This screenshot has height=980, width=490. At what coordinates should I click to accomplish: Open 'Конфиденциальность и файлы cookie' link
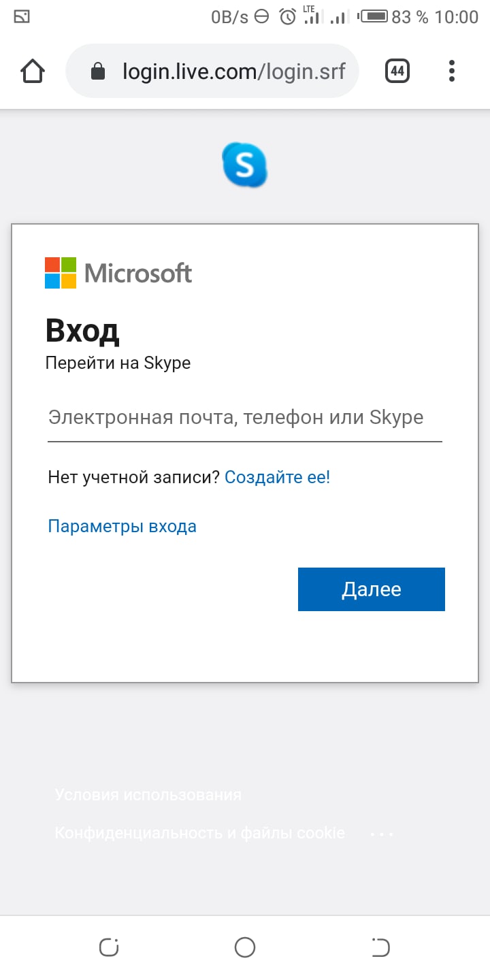[x=199, y=832]
